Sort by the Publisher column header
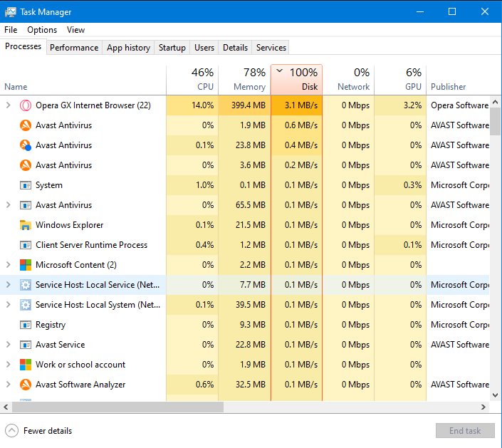502x448 pixels. pos(458,80)
